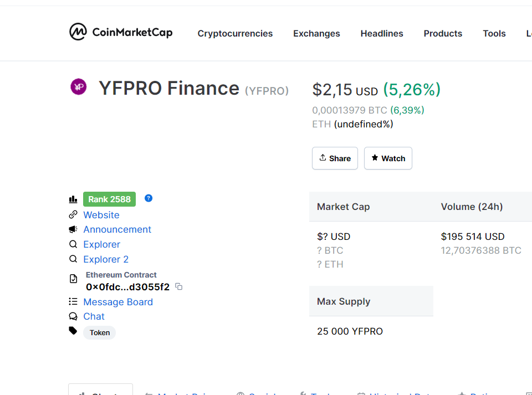The width and height of the screenshot is (532, 395).
Task: Click the bar chart icon beside Rank badge
Action: point(73,199)
